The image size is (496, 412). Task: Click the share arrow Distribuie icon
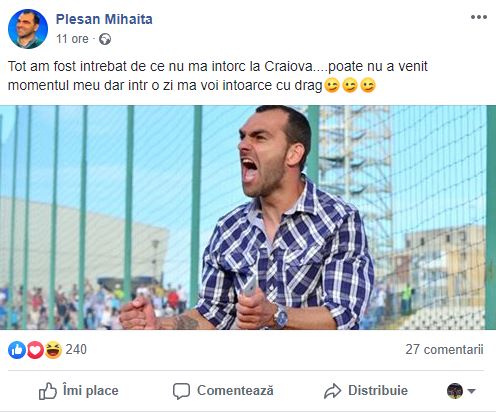[x=332, y=391]
